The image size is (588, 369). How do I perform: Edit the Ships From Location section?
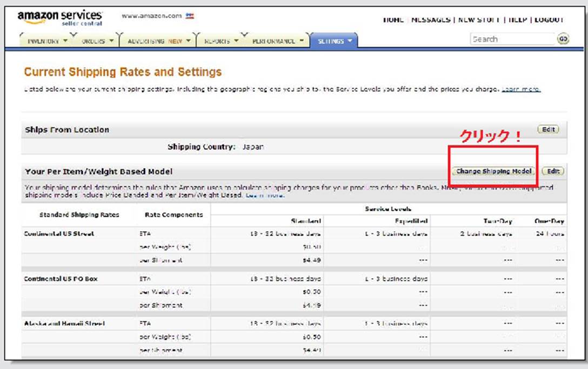tap(548, 130)
